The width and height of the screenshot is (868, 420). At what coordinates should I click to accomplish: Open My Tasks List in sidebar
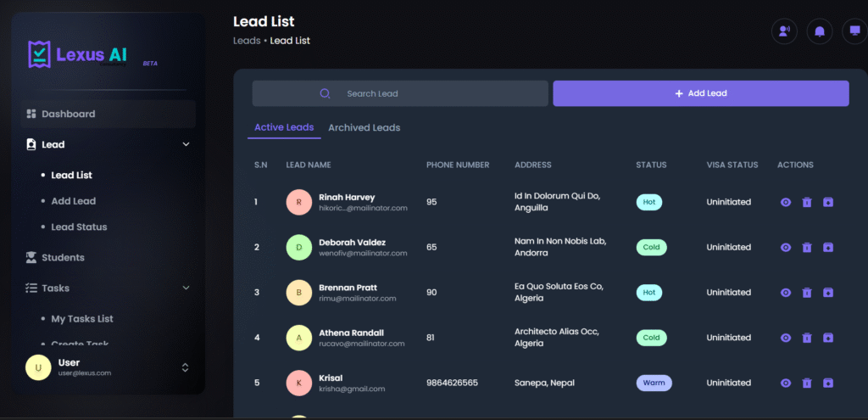[x=82, y=319]
